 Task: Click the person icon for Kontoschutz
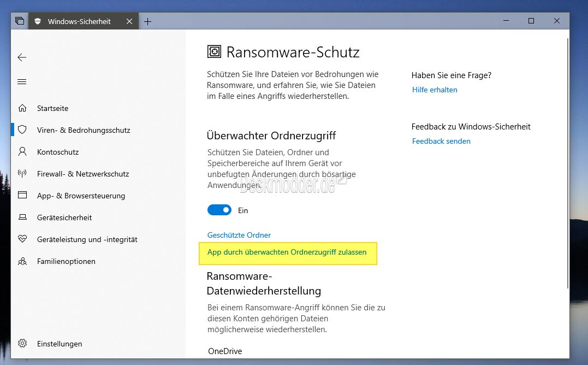22,151
